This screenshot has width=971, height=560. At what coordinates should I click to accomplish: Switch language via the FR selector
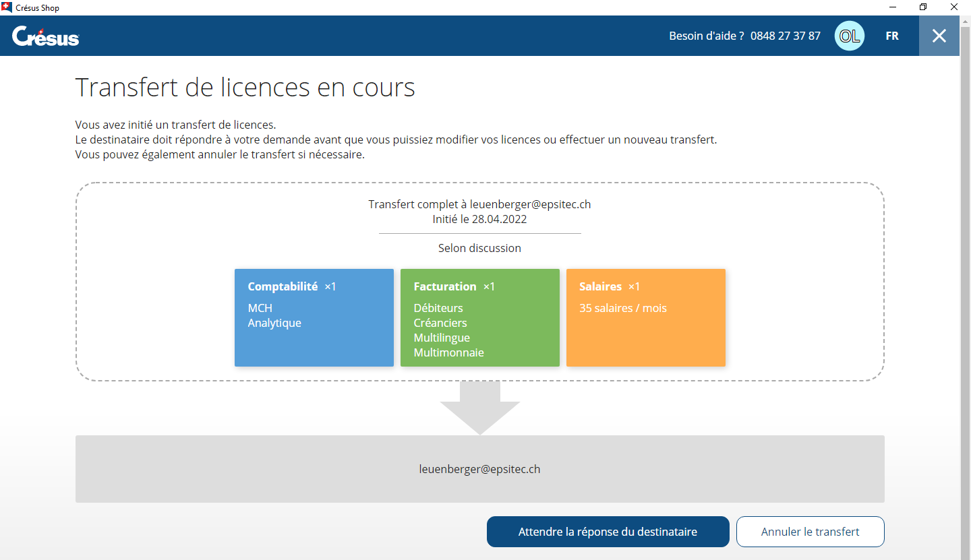(892, 36)
